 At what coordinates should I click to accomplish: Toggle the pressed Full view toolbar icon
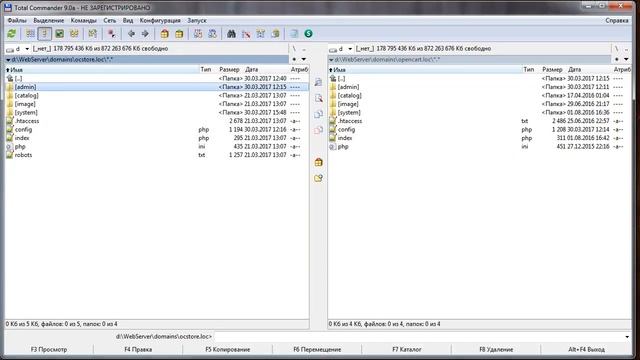pos(44,34)
